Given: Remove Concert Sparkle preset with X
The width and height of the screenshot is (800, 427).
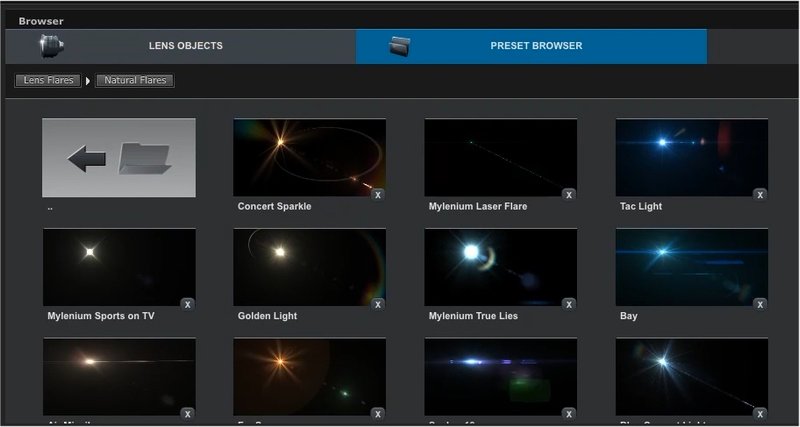Looking at the screenshot, I should click(378, 195).
